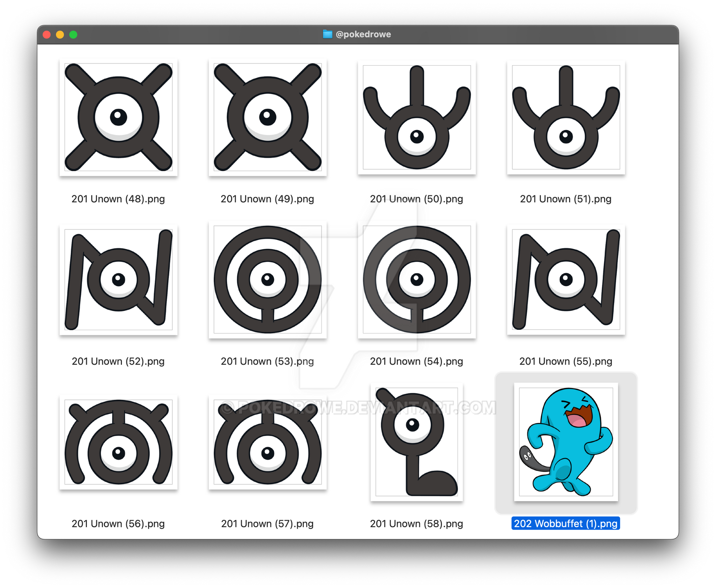Select the 201 Unown (57).png thumbnail
The image size is (716, 588).
pyautogui.click(x=267, y=442)
